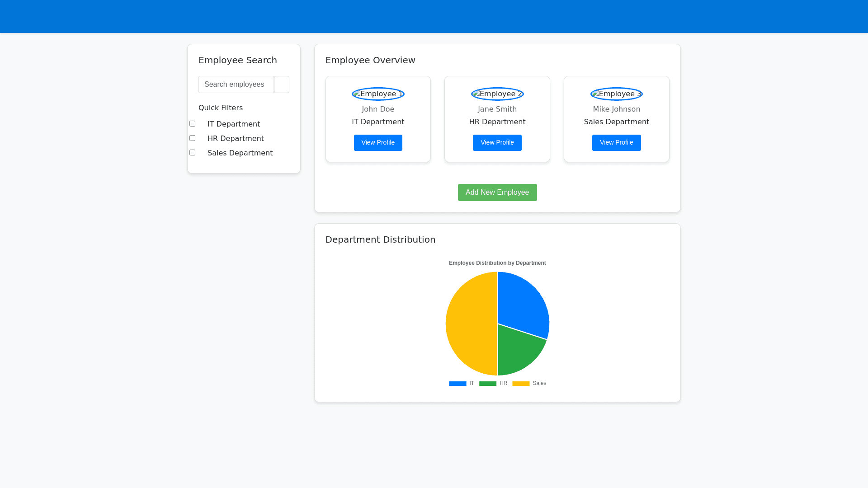Click the John Doe name text
868x488 pixels.
pos(378,109)
